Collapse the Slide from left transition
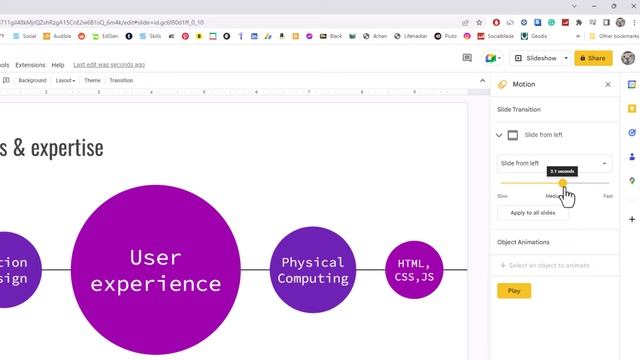This screenshot has width=640, height=360. point(499,135)
